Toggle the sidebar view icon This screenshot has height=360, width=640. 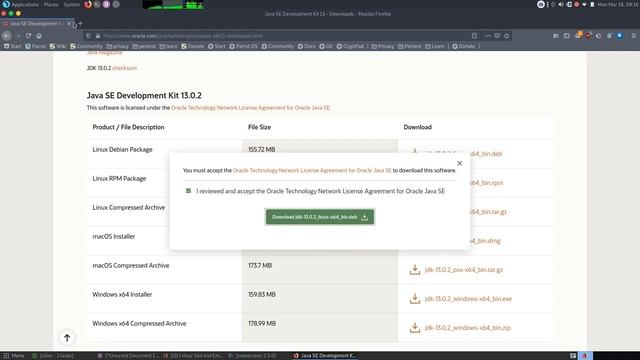click(567, 36)
